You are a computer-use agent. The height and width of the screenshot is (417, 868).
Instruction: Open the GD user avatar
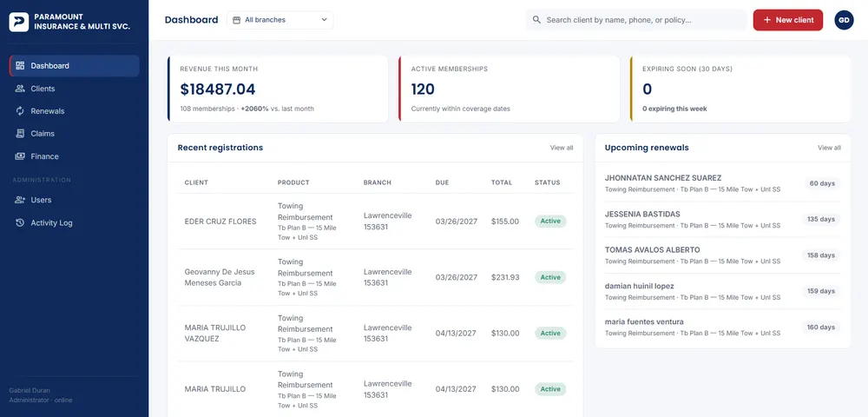844,20
